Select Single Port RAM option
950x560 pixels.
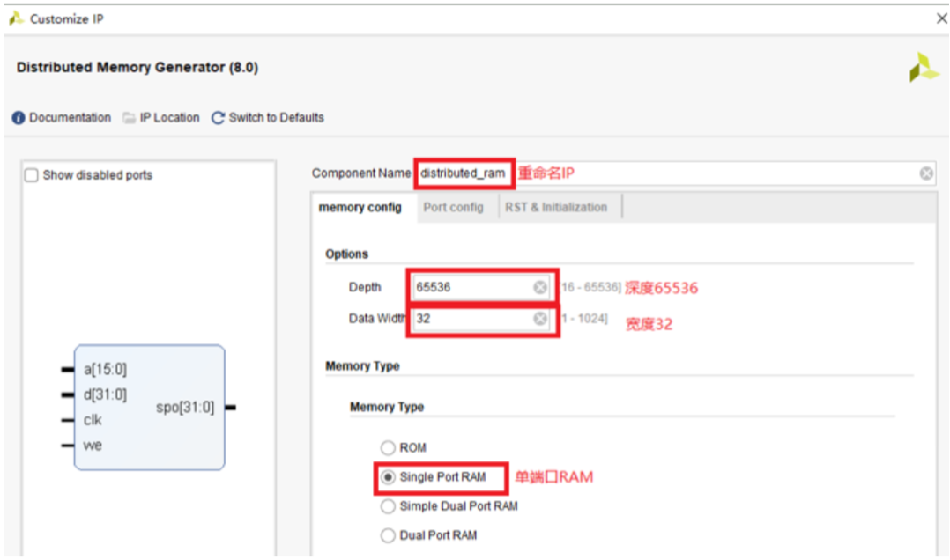click(x=388, y=477)
